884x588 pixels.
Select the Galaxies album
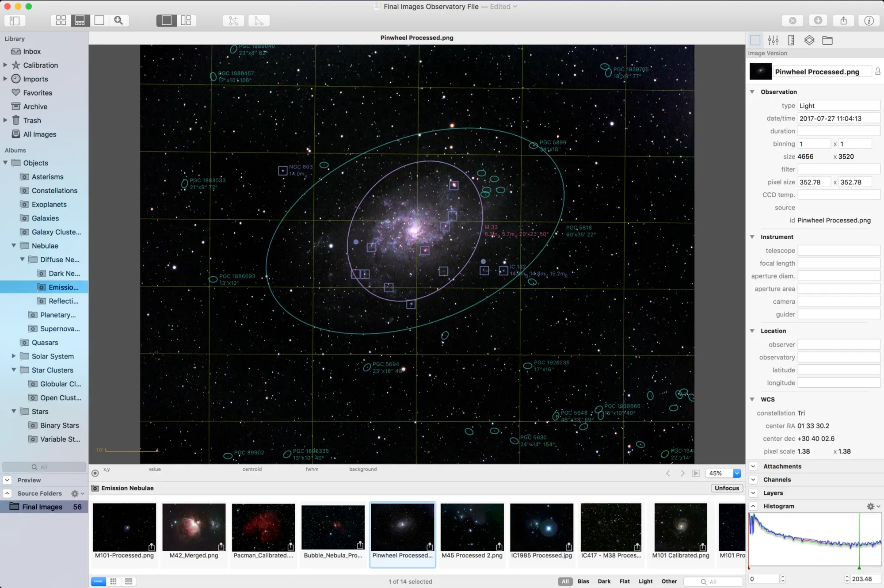tap(45, 218)
